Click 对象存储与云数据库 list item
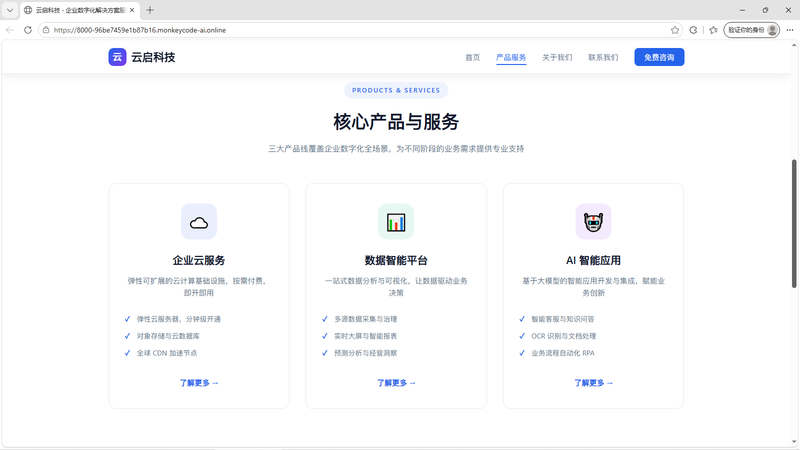 168,336
